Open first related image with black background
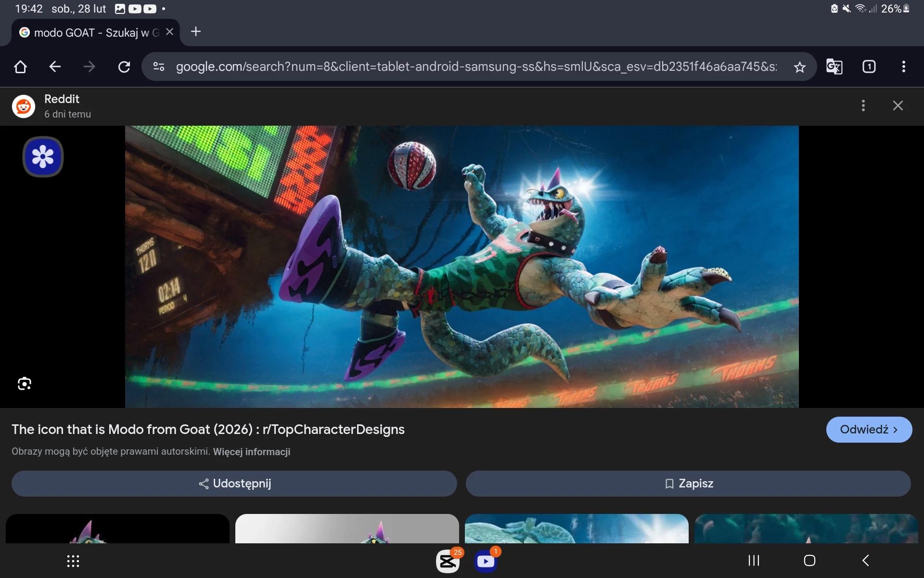The width and height of the screenshot is (924, 578). tap(117, 528)
